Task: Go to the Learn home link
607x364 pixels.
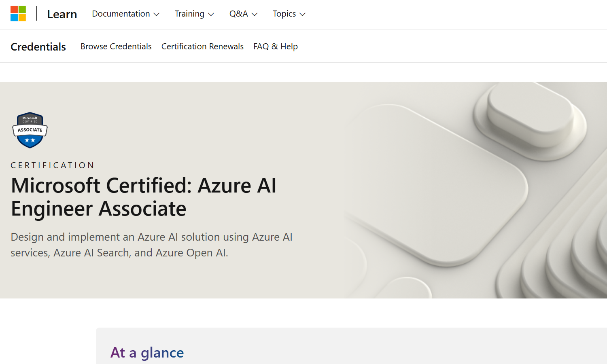Action: (62, 14)
